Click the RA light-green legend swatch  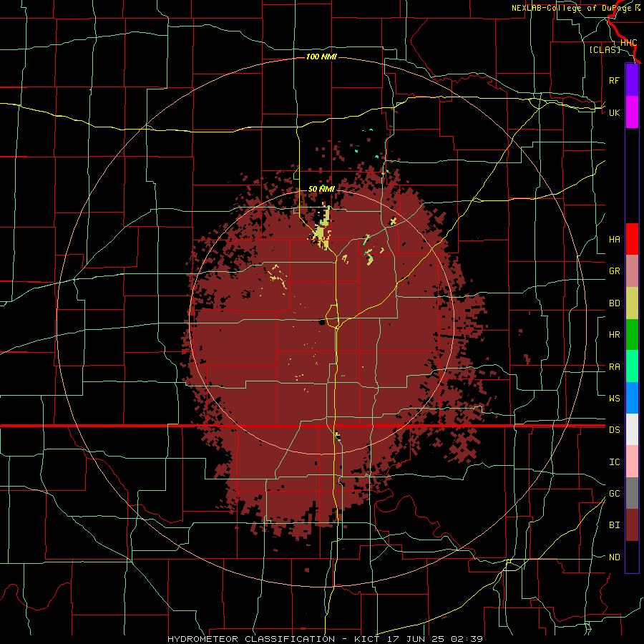pos(632,366)
